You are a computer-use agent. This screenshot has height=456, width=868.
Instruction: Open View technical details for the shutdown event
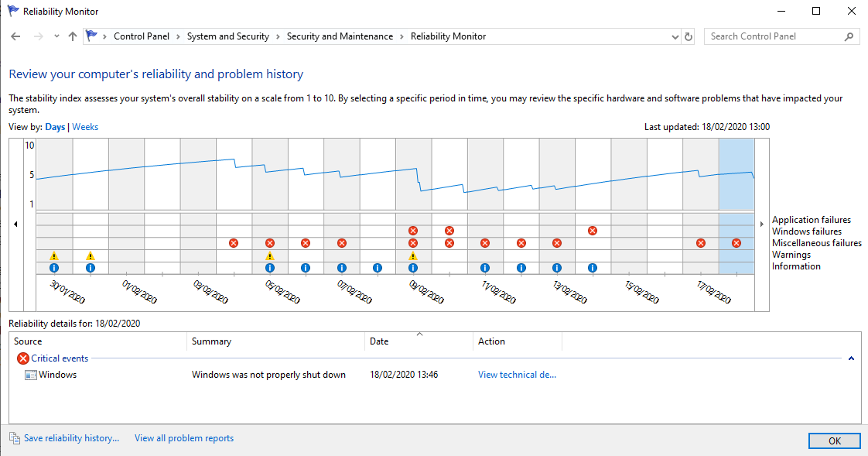(x=517, y=374)
